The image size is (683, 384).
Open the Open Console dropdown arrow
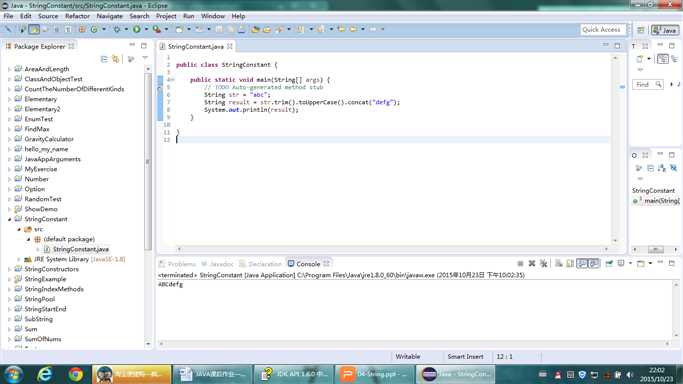650,263
